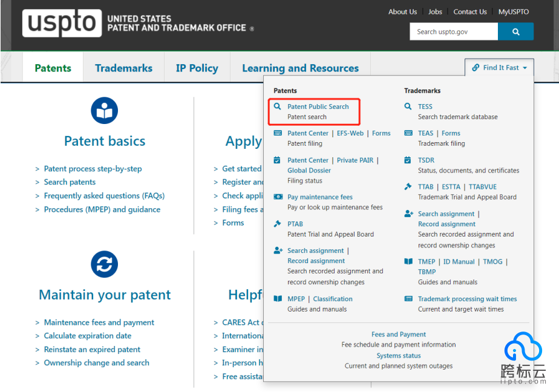The height and width of the screenshot is (392, 559).
Task: Open Jobs in the top bar
Action: [x=435, y=11]
